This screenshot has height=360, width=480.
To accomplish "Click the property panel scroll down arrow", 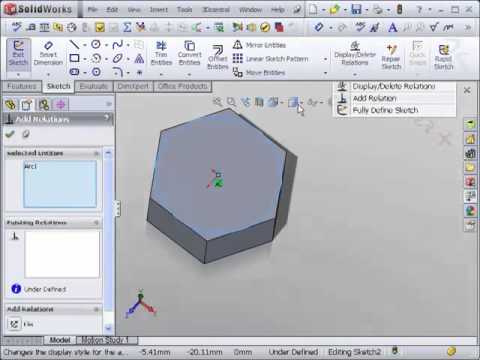I will pyautogui.click(x=108, y=328).
